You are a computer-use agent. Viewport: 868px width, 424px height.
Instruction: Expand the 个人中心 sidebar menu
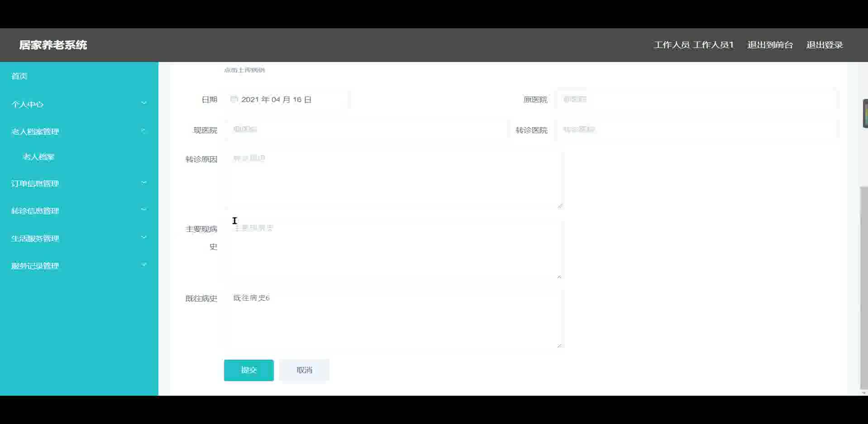click(79, 104)
